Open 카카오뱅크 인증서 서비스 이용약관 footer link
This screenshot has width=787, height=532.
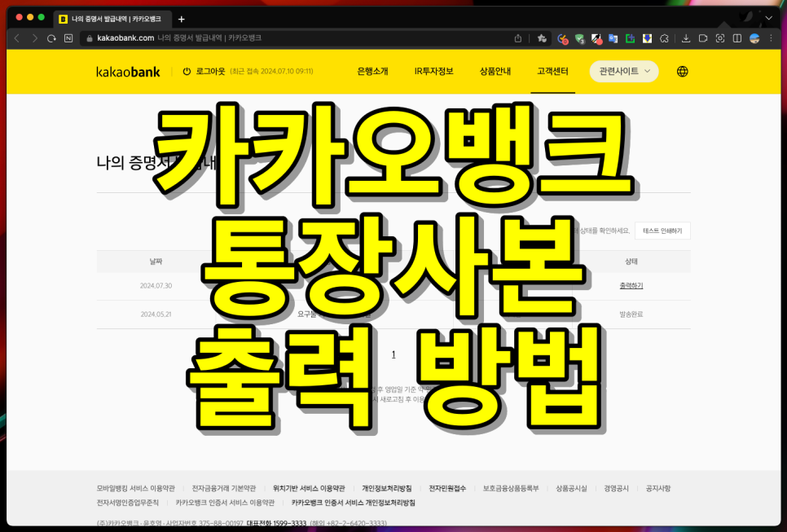pyautogui.click(x=225, y=503)
